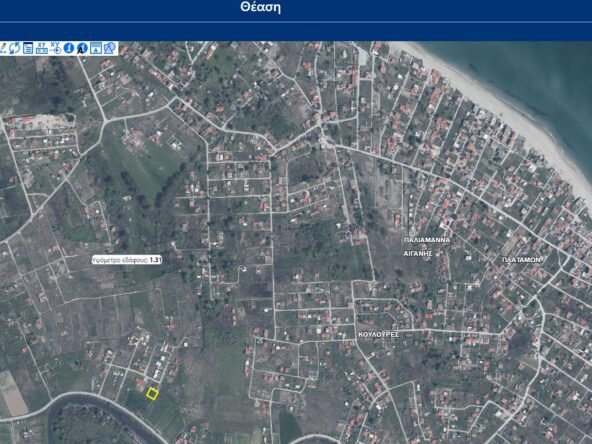
Task: Click the sea area in the corner
Action: [536, 72]
